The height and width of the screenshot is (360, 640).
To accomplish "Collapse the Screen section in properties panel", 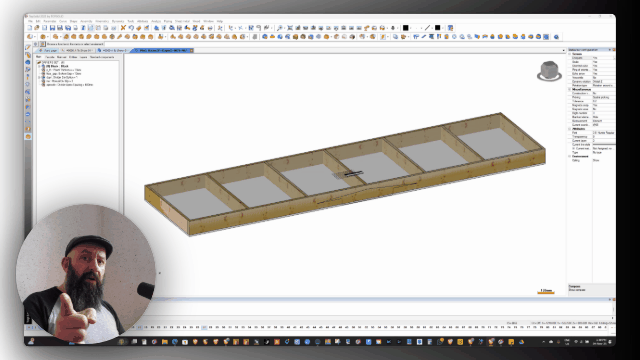I will click(570, 54).
